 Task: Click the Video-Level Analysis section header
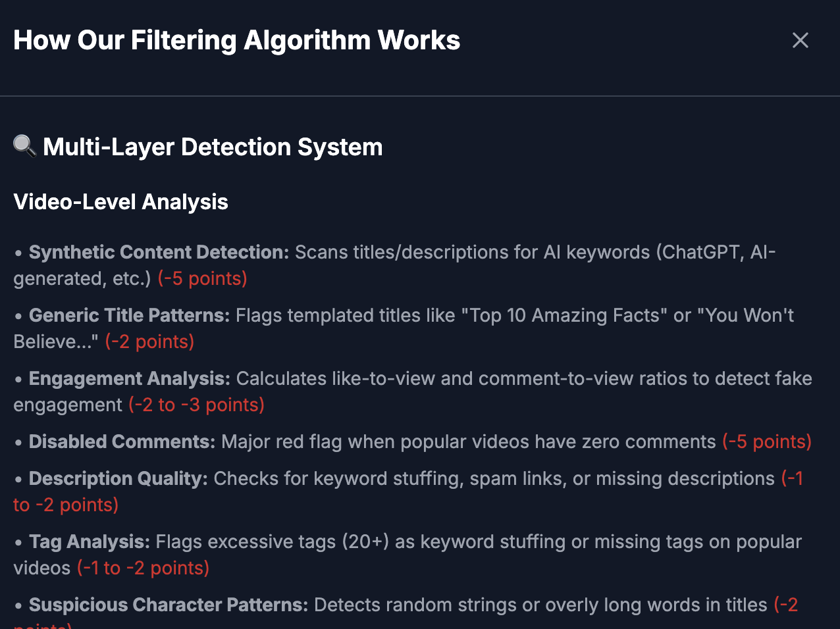pos(120,202)
